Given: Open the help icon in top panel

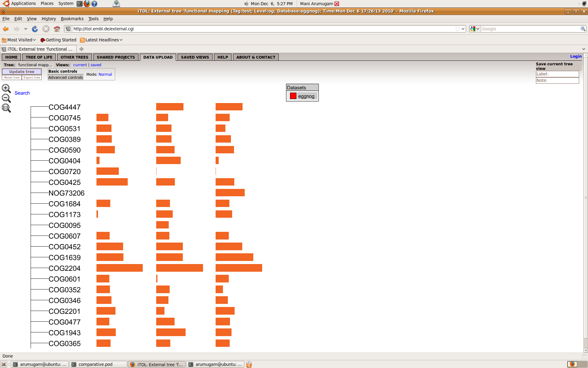Looking at the screenshot, I should (94, 4).
